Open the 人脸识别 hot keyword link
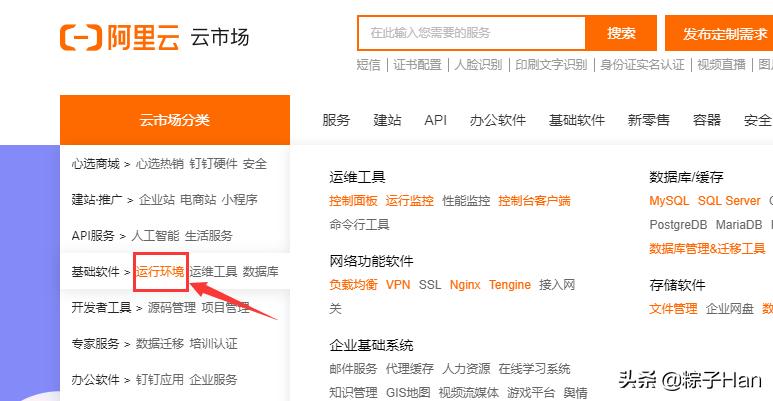 point(478,65)
